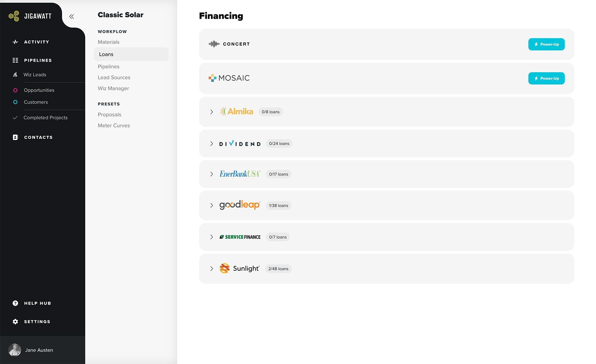The height and width of the screenshot is (364, 596).
Task: Click the 0/7 loans badge
Action: 278,237
